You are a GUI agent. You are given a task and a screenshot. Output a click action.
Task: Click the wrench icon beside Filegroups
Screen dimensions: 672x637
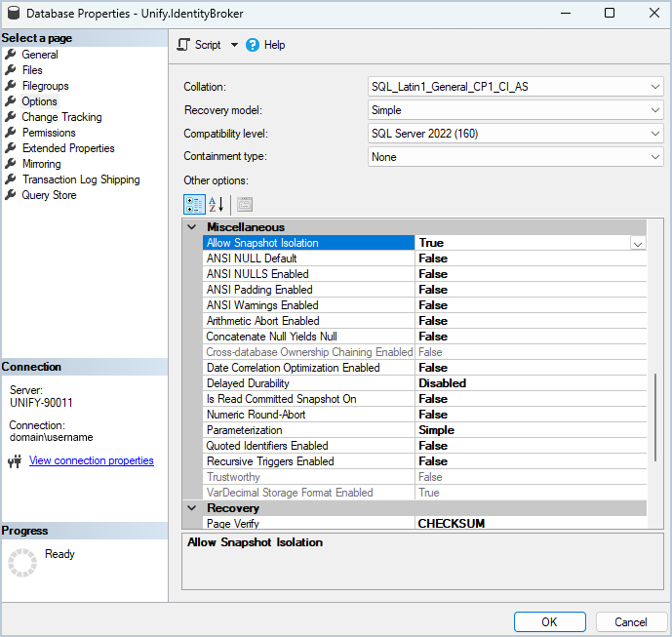tap(11, 86)
